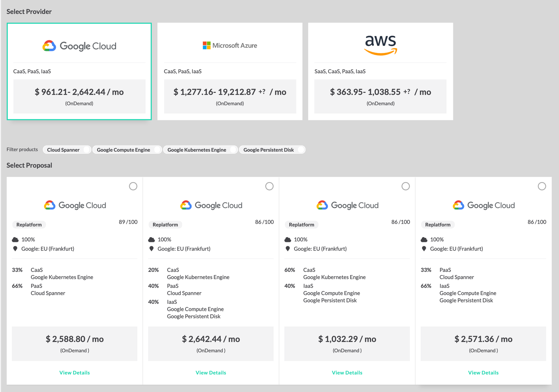
Task: Select the $1,032.29 proposal radio button
Action: pyautogui.click(x=406, y=186)
